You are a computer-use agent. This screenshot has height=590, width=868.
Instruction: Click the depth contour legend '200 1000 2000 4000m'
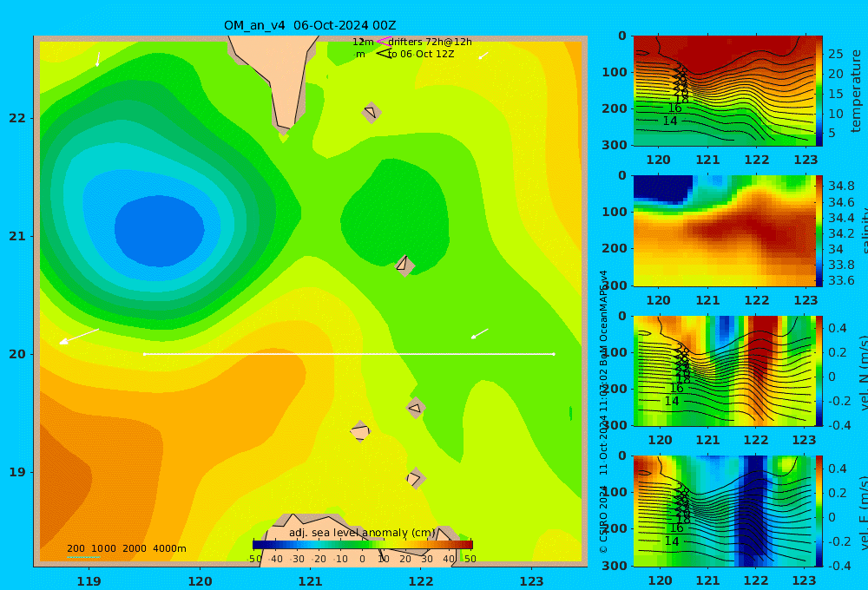tap(126, 548)
